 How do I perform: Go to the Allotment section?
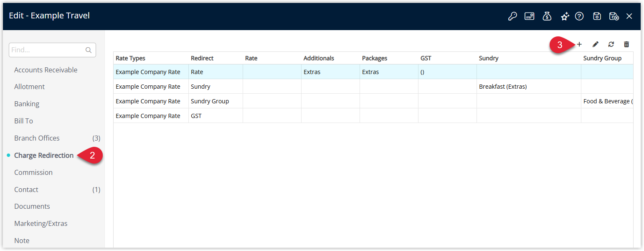[29, 87]
